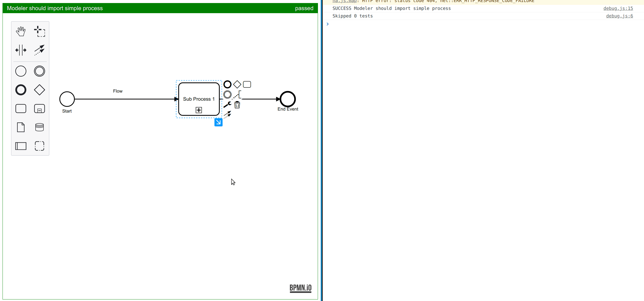Expand Sub Process 1 using the blue arrow
Screen dimensions: 644x301
(x=218, y=122)
